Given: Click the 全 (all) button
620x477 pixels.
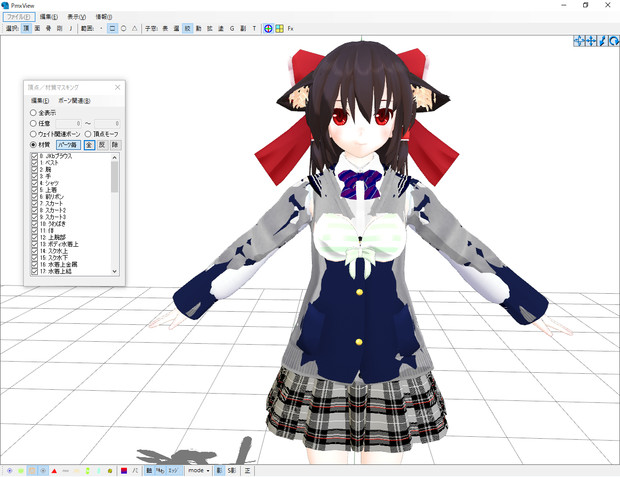Looking at the screenshot, I should click(x=89, y=145).
